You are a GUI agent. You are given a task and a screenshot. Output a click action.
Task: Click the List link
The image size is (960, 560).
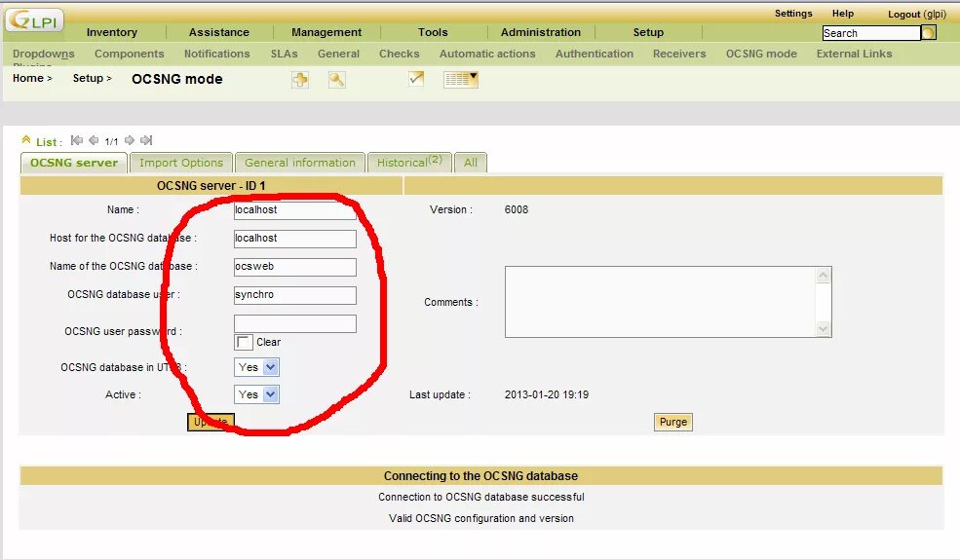tap(46, 142)
